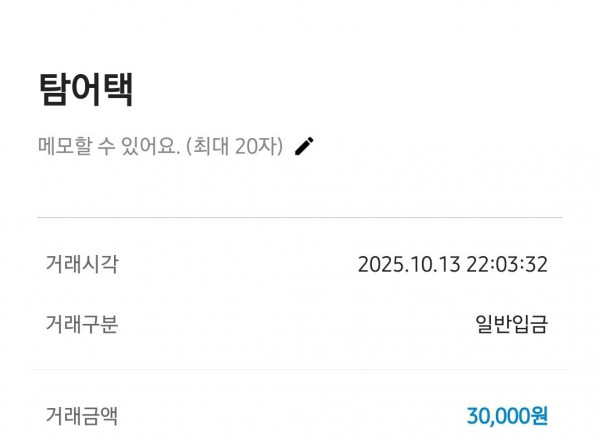The width and height of the screenshot is (600, 437).
Task: Click the word '메모할' in the memo hint
Action: 64,146
